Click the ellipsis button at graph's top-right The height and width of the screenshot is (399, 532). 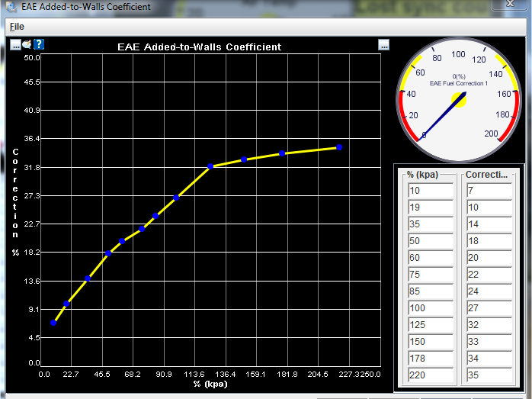pos(383,45)
